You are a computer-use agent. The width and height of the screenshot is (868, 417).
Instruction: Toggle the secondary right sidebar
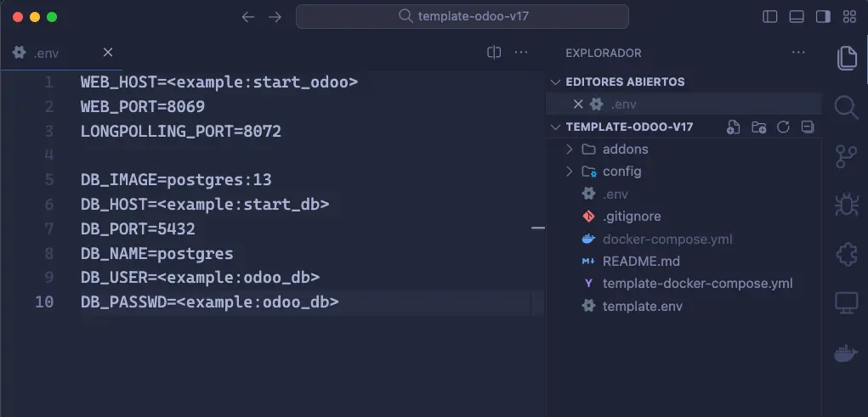823,17
